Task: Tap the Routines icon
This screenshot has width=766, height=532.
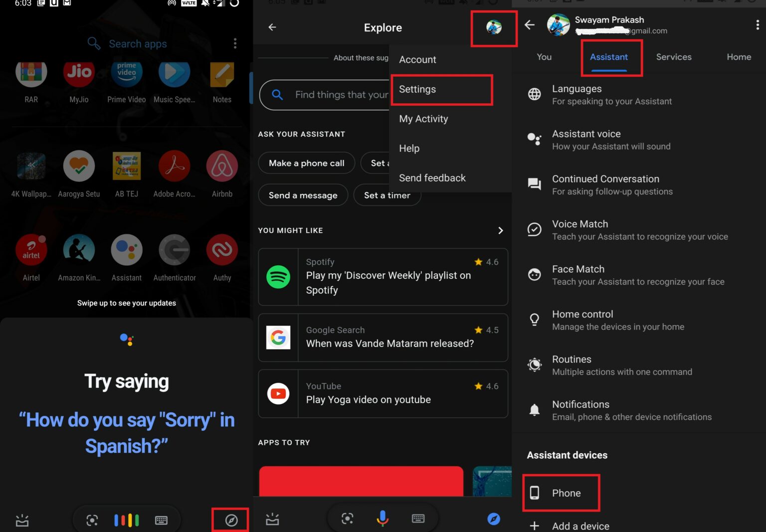Action: 534,364
